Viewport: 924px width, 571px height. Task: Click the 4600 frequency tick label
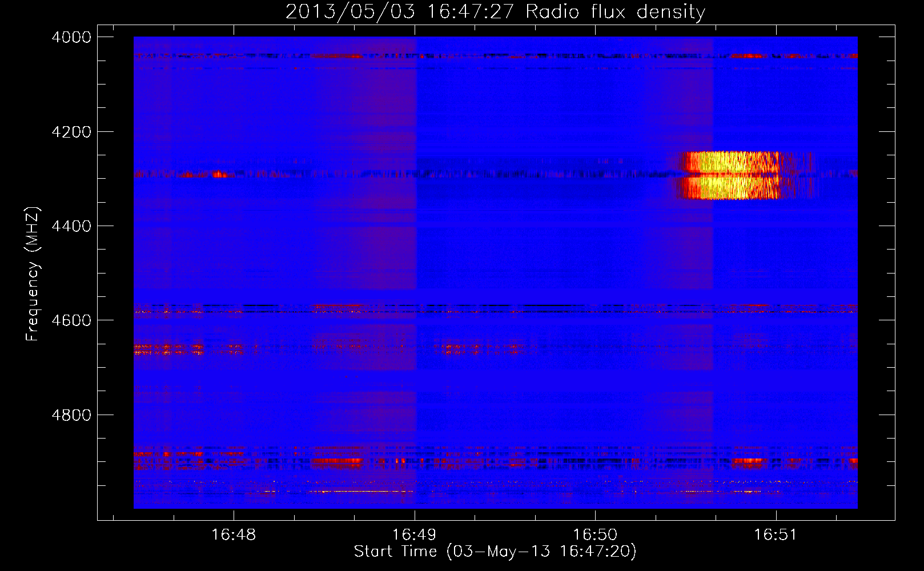pyautogui.click(x=71, y=320)
